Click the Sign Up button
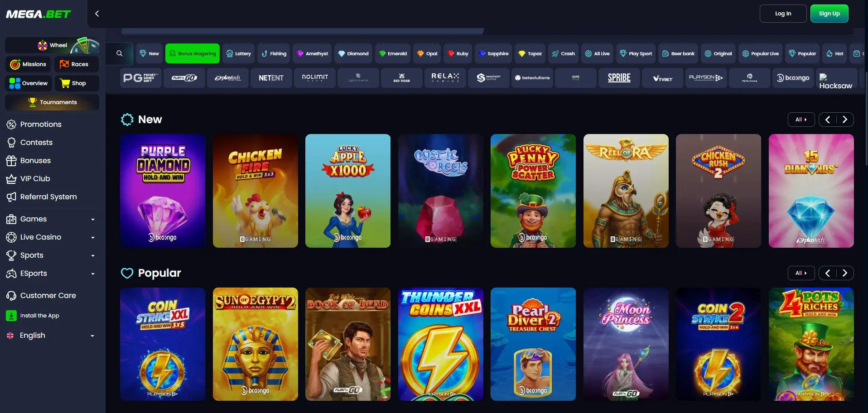The width and height of the screenshot is (868, 413). coord(829,14)
